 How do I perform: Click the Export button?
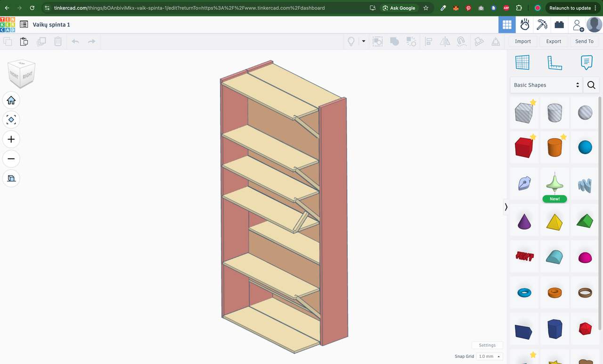[554, 41]
